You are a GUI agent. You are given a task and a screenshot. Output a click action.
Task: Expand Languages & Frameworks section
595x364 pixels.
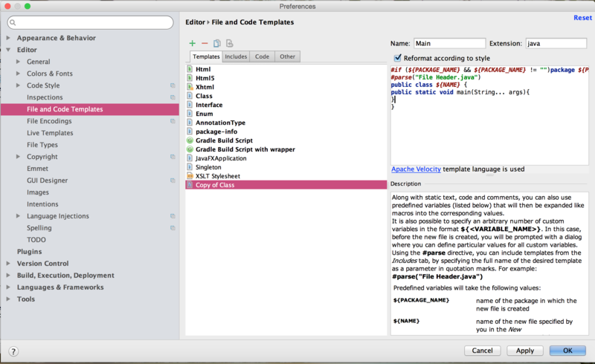coord(8,287)
